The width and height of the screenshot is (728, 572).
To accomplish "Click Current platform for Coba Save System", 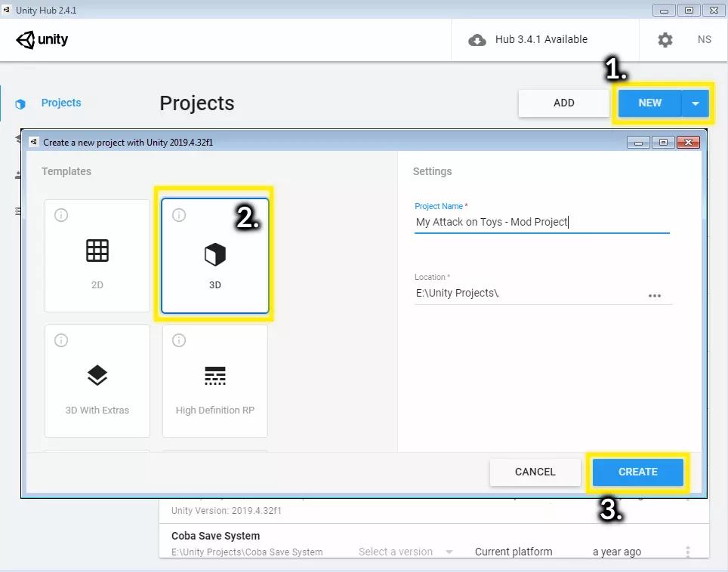I will [514, 552].
